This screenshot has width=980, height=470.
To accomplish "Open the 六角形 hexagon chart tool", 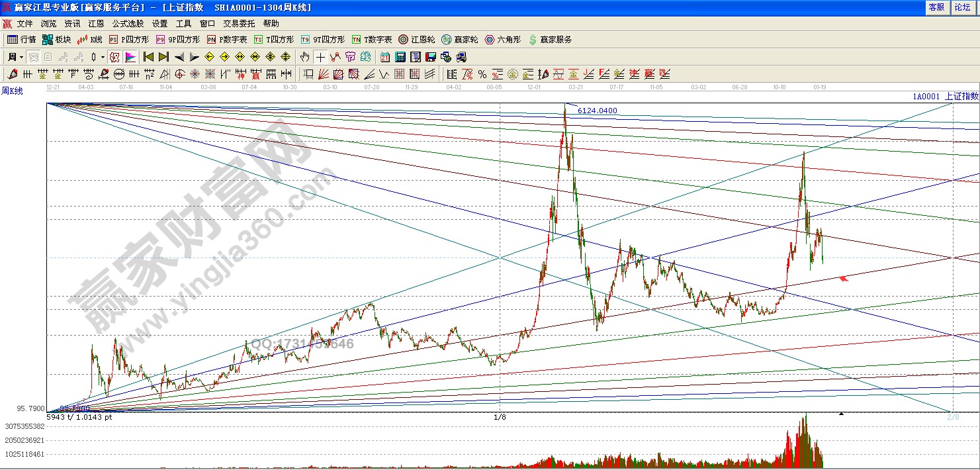I will tap(502, 40).
